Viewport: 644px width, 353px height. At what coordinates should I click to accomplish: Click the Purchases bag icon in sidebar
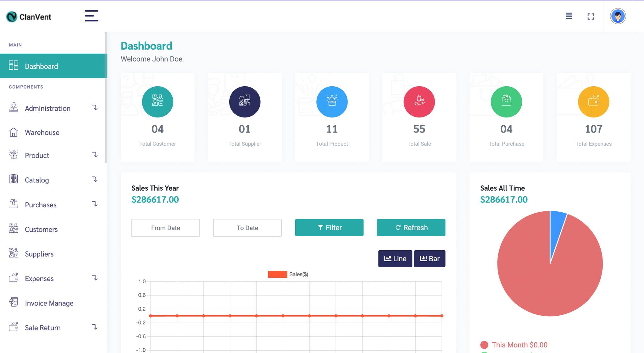tap(14, 204)
